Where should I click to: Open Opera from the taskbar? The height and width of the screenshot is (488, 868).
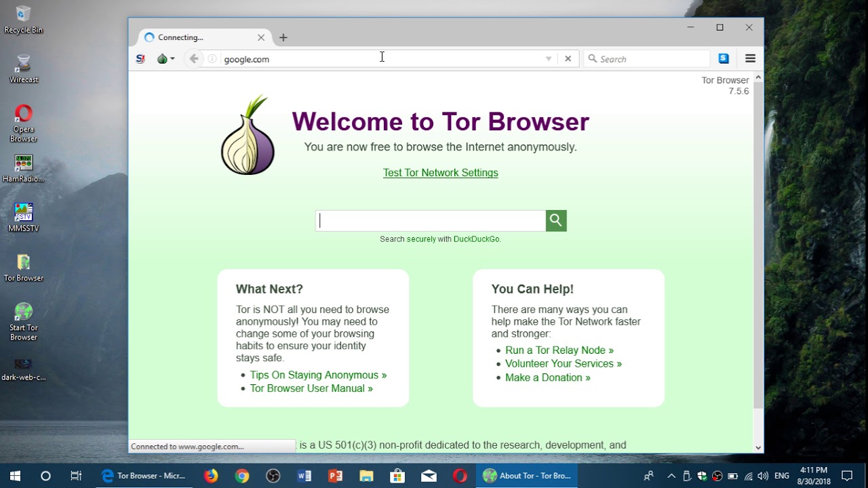[x=460, y=476]
